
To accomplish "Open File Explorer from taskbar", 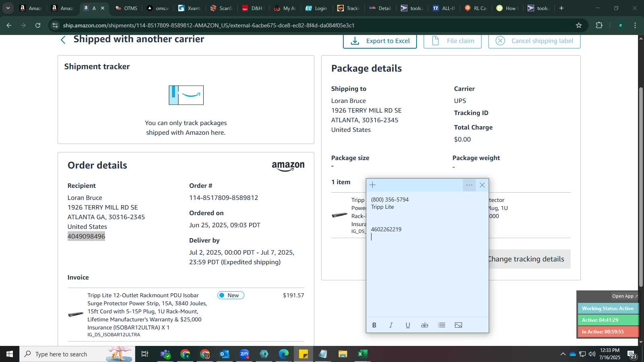I will 343,354.
